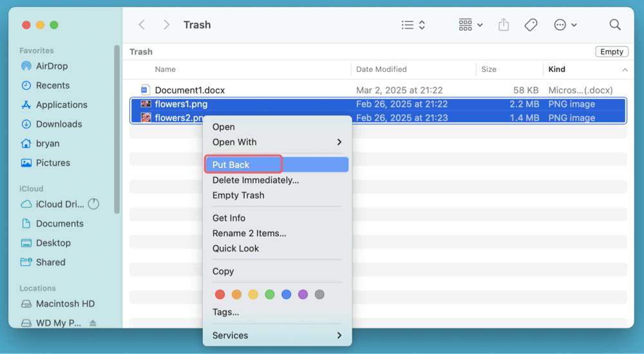
Task: Click the search magnifier icon
Action: (615, 25)
